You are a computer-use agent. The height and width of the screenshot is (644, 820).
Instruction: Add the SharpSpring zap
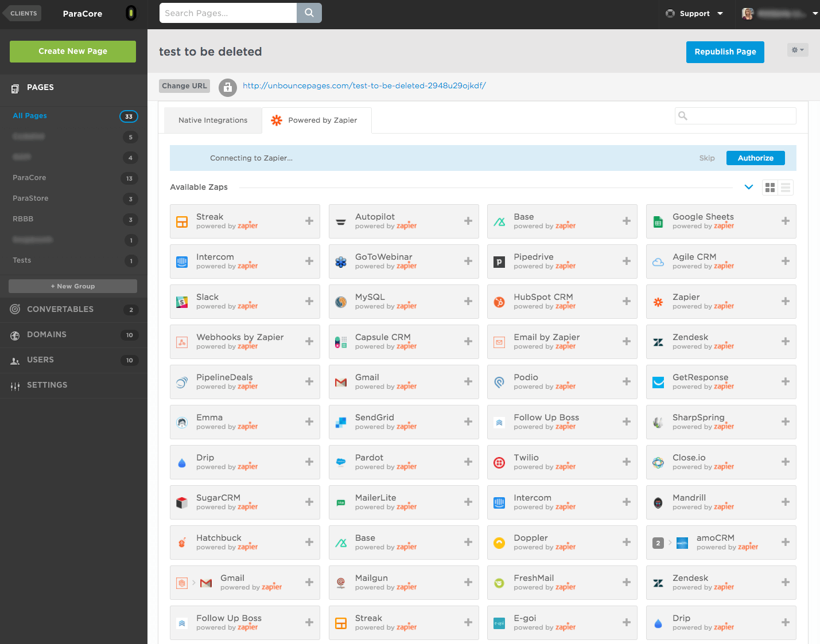(x=785, y=421)
